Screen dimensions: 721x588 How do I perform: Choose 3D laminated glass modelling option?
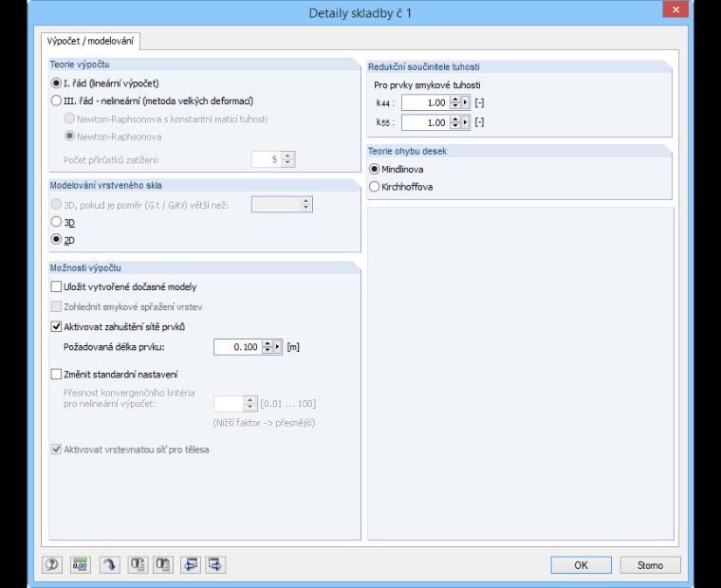tap(56, 222)
